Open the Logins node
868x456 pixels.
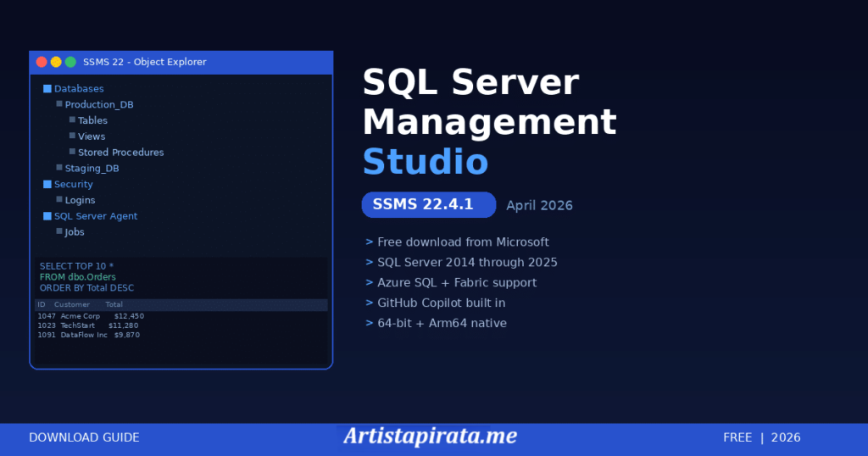(x=81, y=200)
